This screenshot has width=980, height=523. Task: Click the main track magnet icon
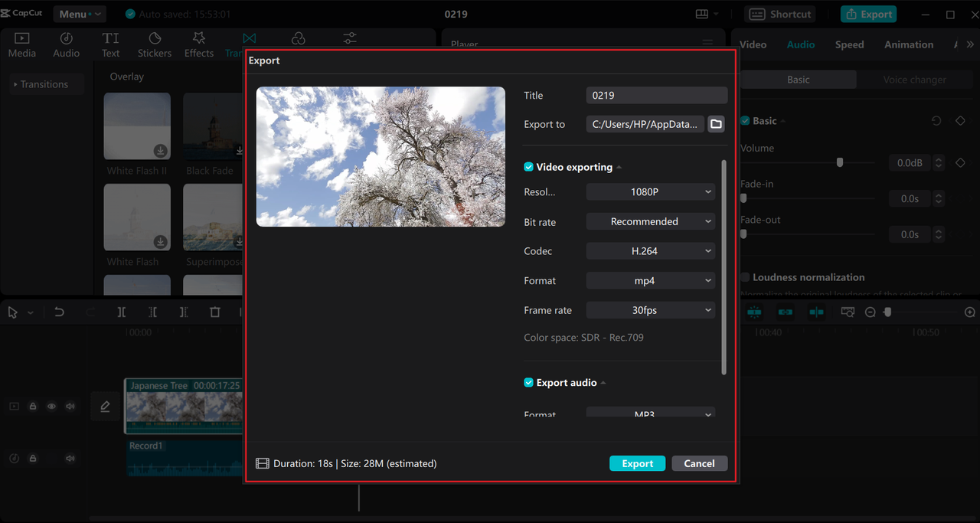coord(754,312)
